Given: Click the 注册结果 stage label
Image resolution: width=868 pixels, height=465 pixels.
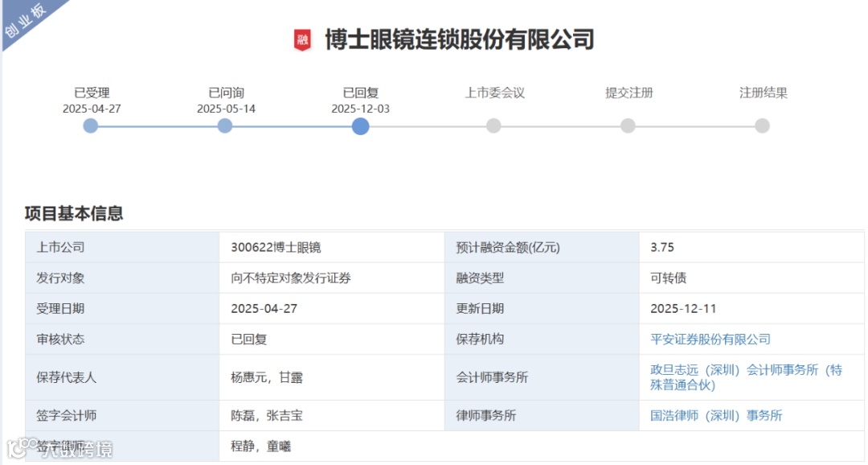Looking at the screenshot, I should coord(763,93).
